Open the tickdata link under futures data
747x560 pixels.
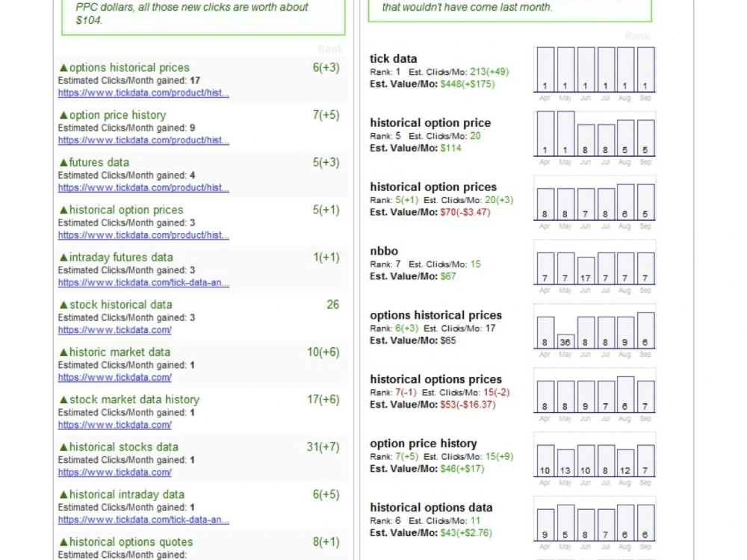click(x=143, y=187)
